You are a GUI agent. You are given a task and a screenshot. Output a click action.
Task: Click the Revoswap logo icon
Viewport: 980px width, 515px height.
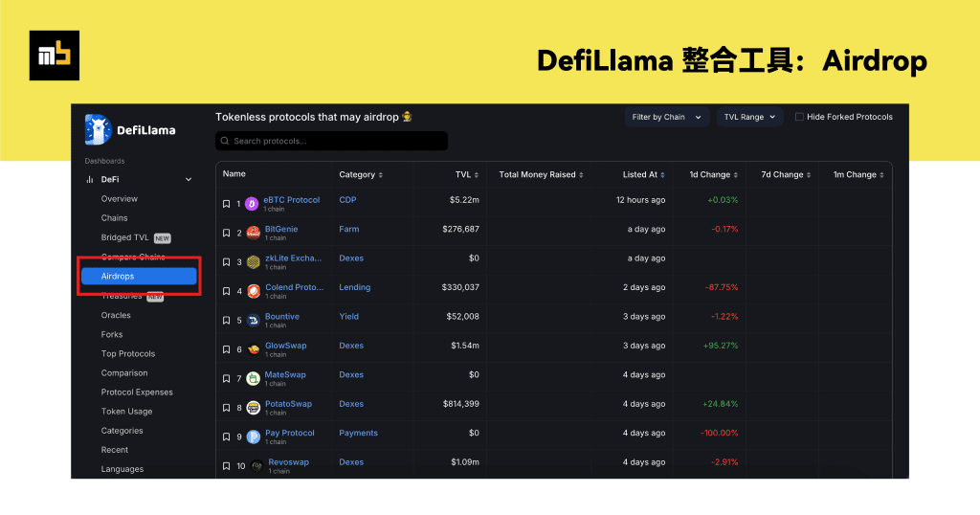coord(256,466)
